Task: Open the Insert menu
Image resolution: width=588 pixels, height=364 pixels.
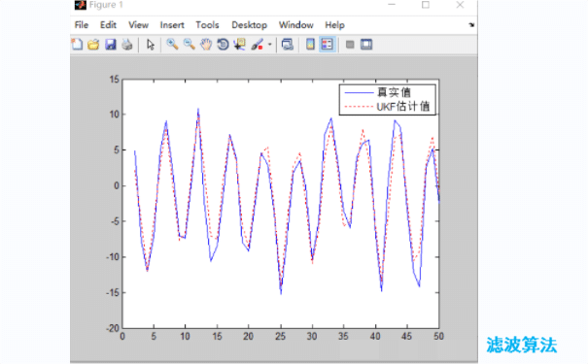Action: (172, 25)
